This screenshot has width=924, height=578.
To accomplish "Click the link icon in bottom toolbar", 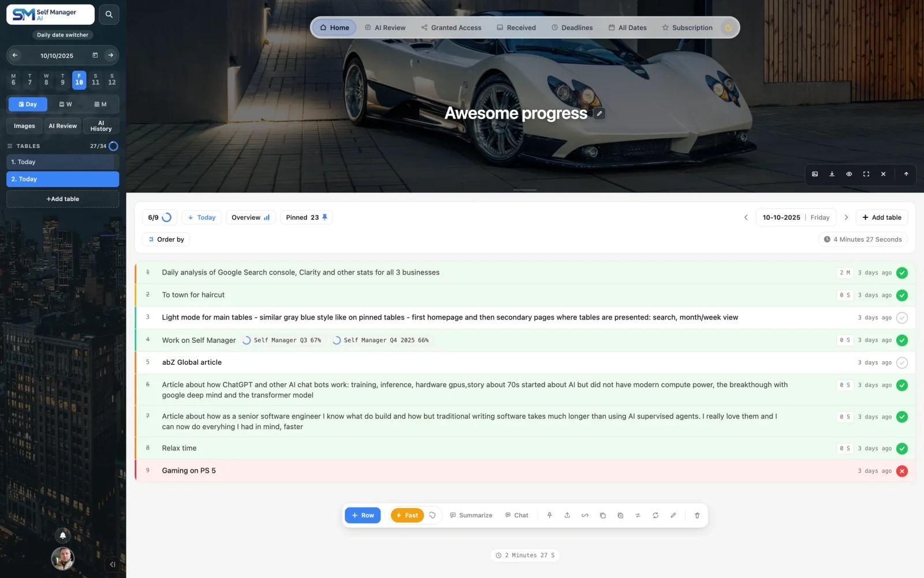I will pos(585,515).
